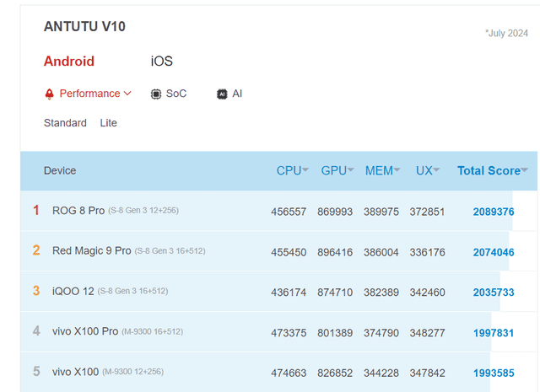Click vivo X100 CPU score 474663
540x392 pixels.
[289, 373]
